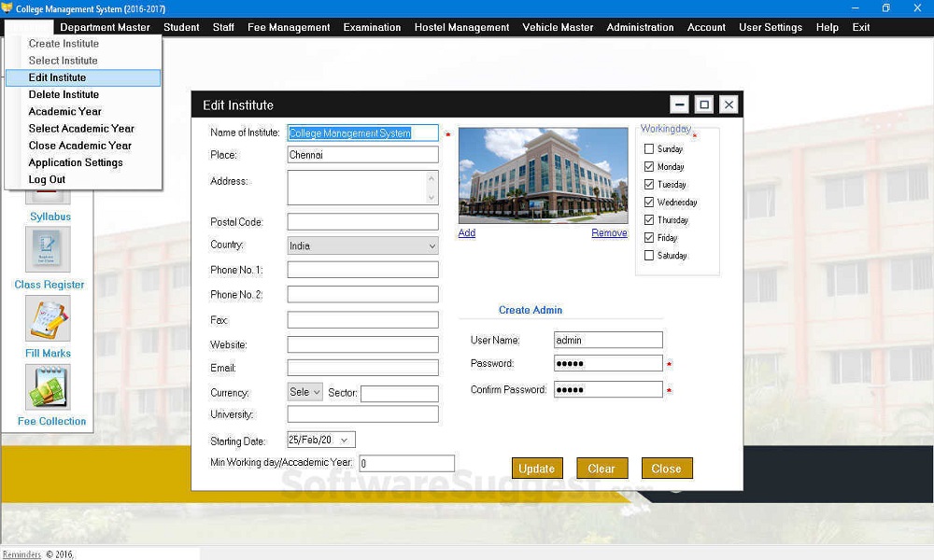Click the Update button

[537, 469]
